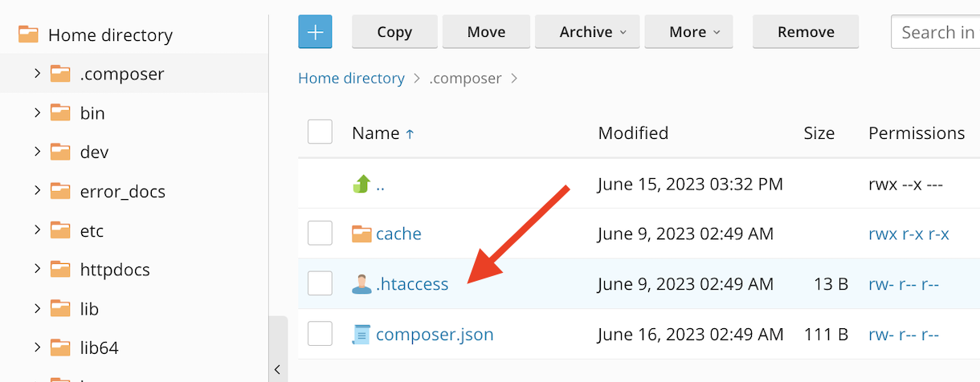Go to Home directory via the breadcrumb link
The width and height of the screenshot is (980, 382).
click(x=351, y=79)
